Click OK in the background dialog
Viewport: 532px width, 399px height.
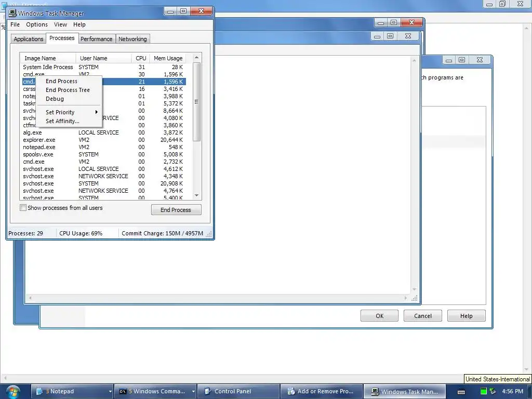pyautogui.click(x=379, y=316)
